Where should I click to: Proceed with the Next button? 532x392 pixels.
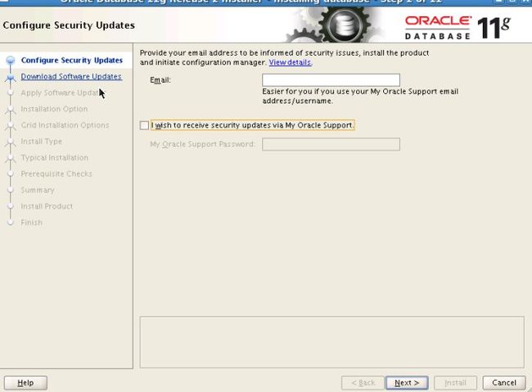407,383
